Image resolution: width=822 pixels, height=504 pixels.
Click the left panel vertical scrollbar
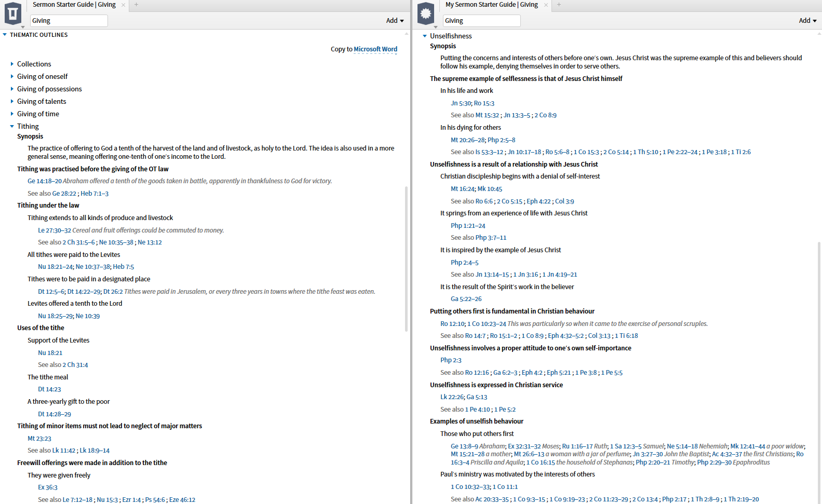point(406,258)
